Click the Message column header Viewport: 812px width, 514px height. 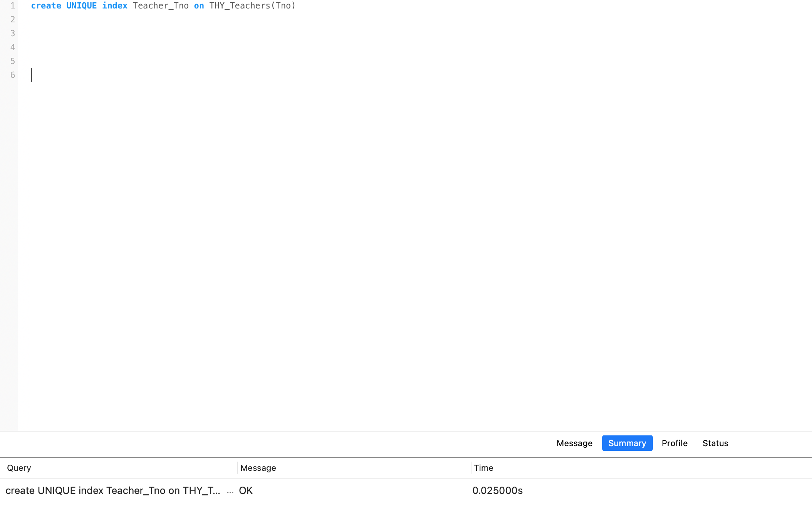pos(258,468)
